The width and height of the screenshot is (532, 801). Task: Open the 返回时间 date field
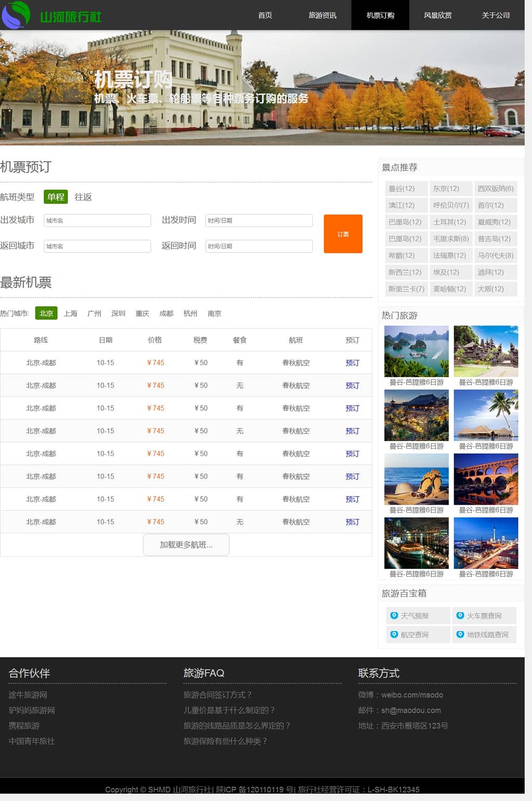[259, 246]
